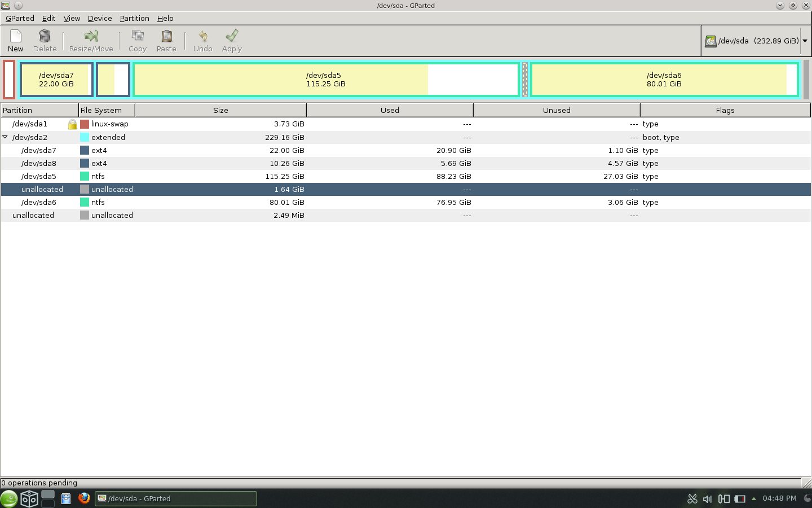Image resolution: width=812 pixels, height=508 pixels.
Task: Sort by the Flags column header
Action: click(725, 110)
